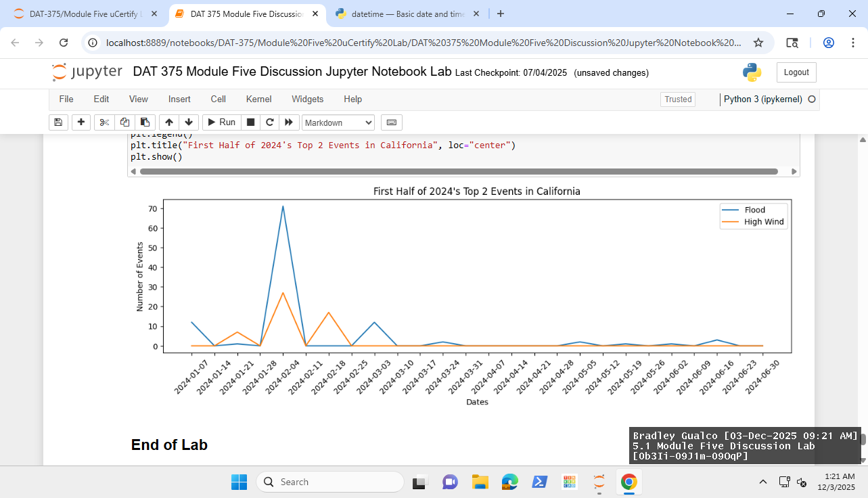Insert cell below with plus icon

(81, 122)
